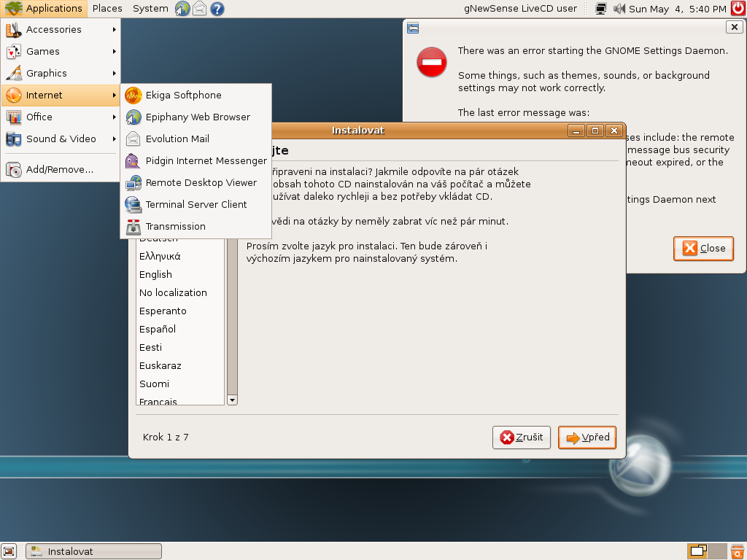Screen dimensions: 747x560
Task: Start Pidgin Internet Messenger
Action: tap(196, 161)
